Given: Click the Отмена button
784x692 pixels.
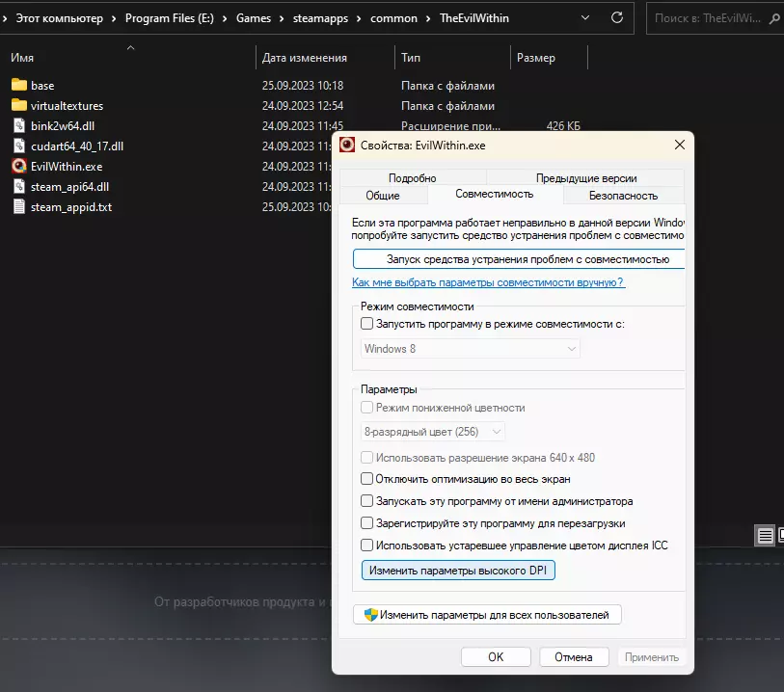Looking at the screenshot, I should (574, 656).
